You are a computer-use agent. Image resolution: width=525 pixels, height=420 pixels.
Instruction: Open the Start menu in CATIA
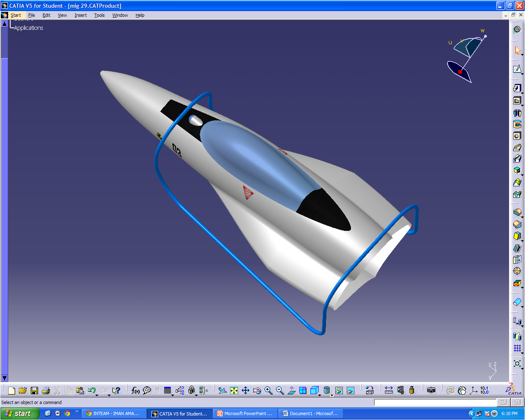(16, 15)
